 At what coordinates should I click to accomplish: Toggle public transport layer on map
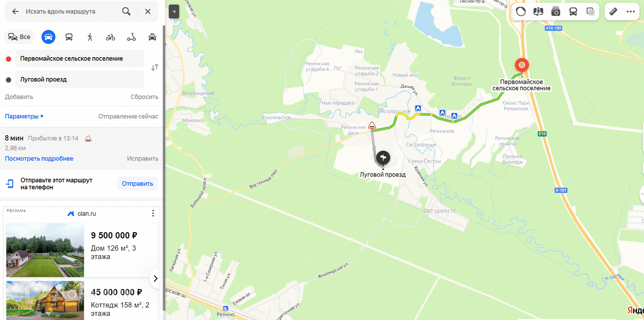coord(573,12)
